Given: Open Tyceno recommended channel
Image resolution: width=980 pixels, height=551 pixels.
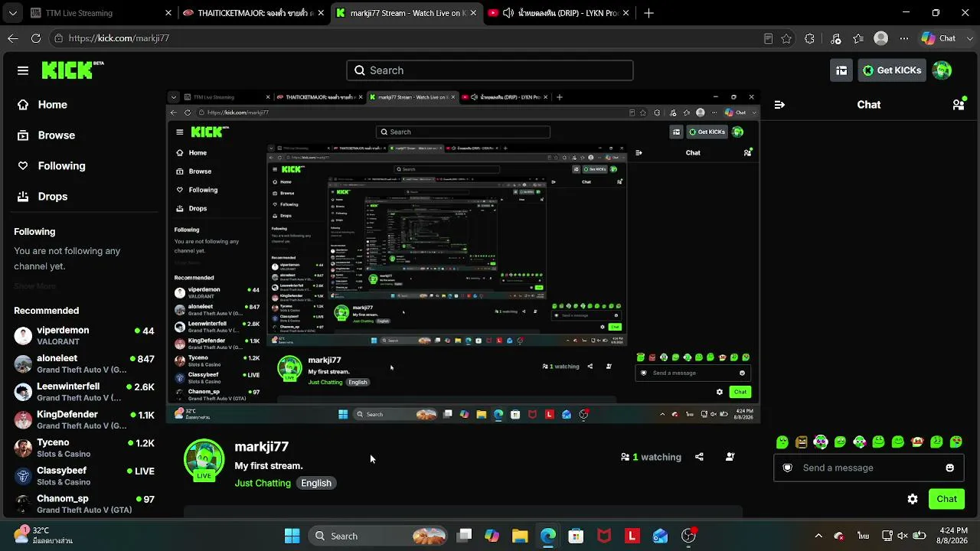Looking at the screenshot, I should pos(84,448).
